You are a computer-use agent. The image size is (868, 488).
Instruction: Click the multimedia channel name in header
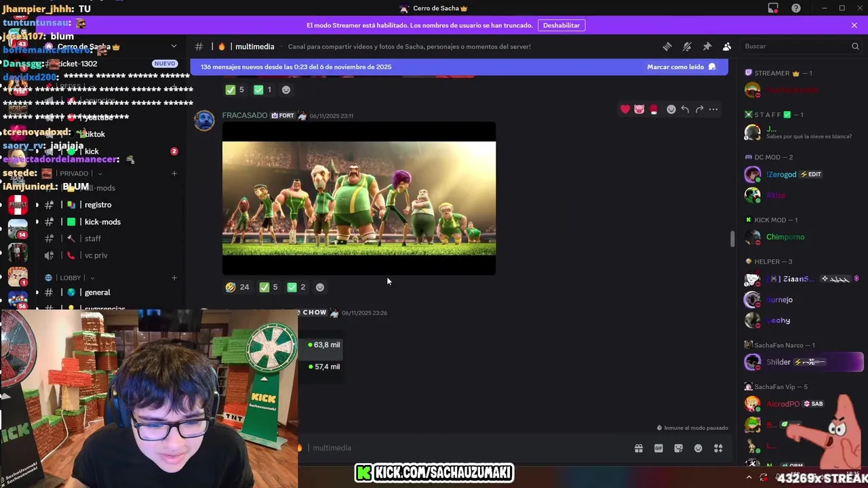pyautogui.click(x=255, y=46)
